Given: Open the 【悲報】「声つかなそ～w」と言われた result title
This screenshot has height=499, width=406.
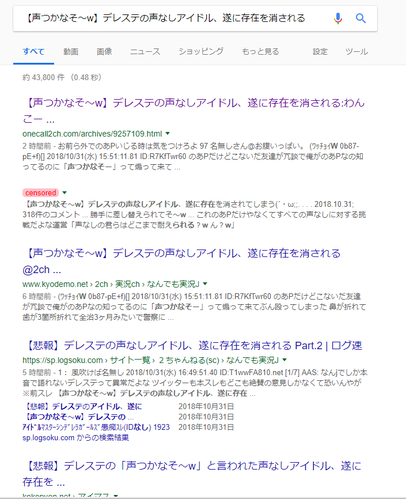Looking at the screenshot, I should coord(192,474).
